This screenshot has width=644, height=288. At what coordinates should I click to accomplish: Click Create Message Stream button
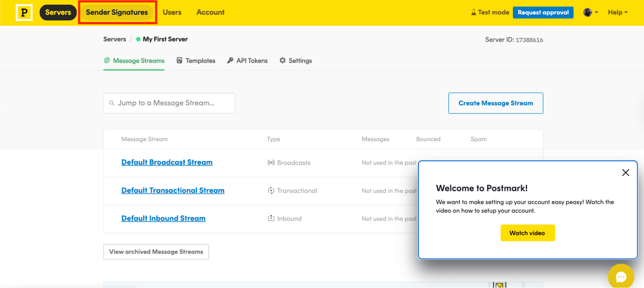click(x=495, y=103)
